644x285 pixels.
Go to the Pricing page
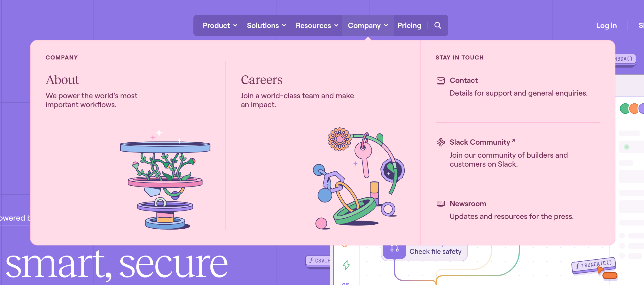pos(409,25)
